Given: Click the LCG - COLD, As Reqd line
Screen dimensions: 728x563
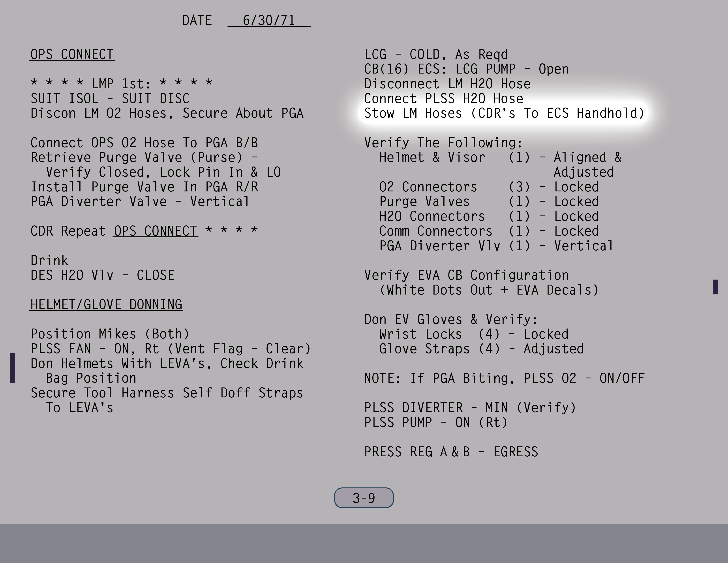Looking at the screenshot, I should coord(436,54).
